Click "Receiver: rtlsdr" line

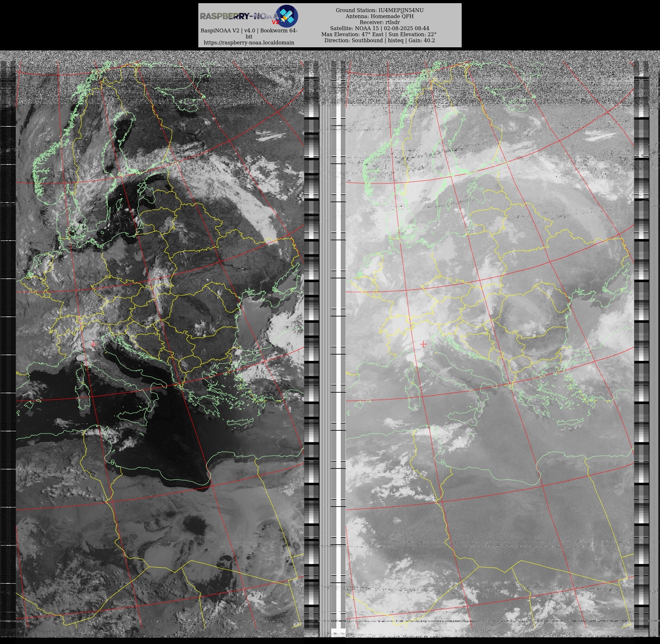point(379,22)
